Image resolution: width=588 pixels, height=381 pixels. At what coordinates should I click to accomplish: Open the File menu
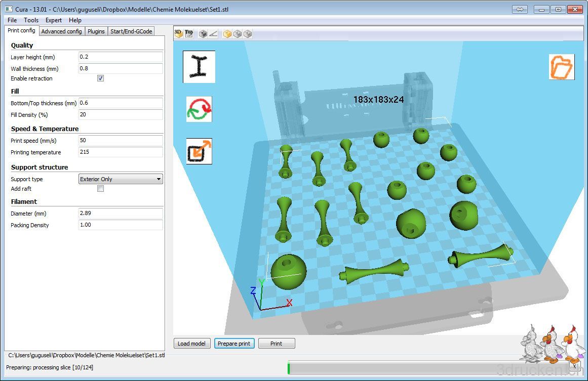tap(12, 20)
